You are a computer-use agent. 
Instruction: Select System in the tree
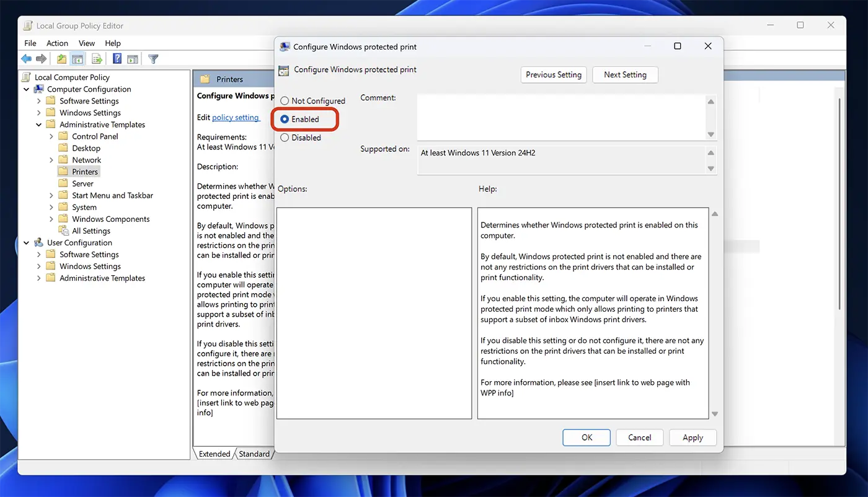point(84,208)
